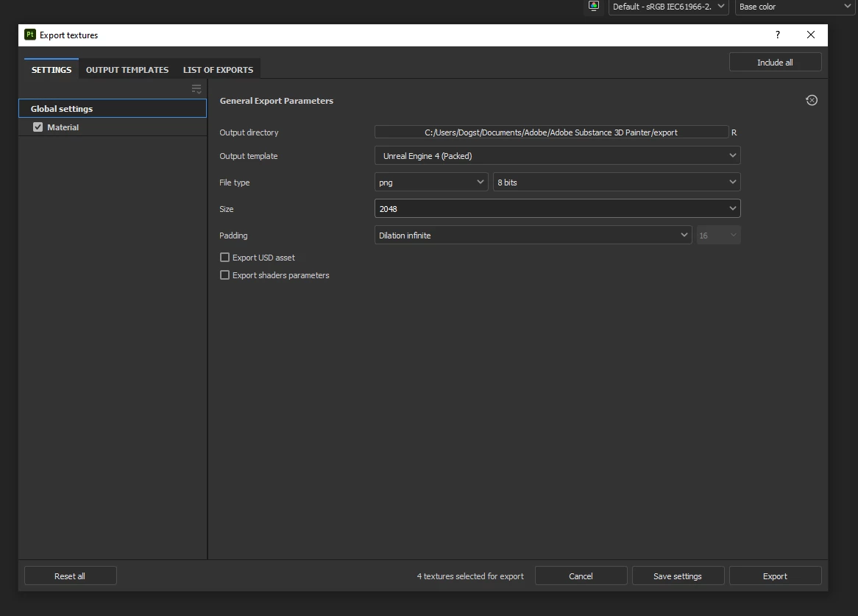The height and width of the screenshot is (616, 858).
Task: Click the File type label
Action: (x=234, y=183)
